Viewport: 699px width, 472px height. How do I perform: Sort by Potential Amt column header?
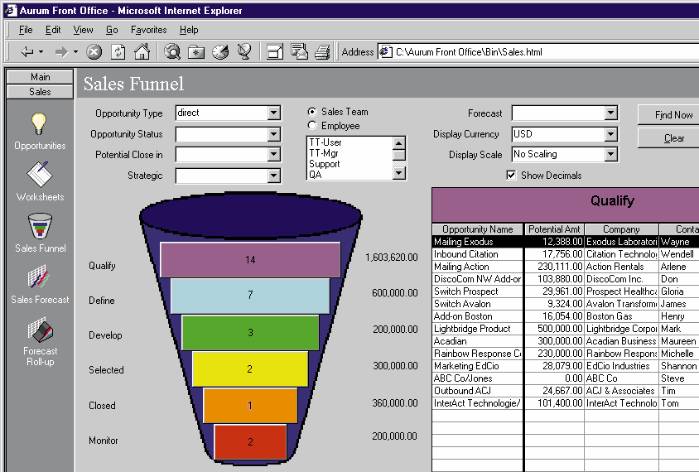(554, 229)
